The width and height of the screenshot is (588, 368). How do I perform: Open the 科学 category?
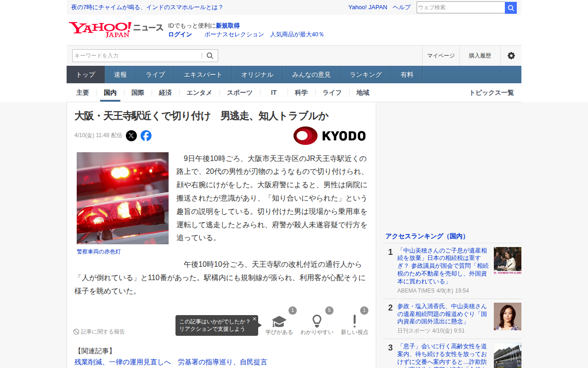point(301,92)
